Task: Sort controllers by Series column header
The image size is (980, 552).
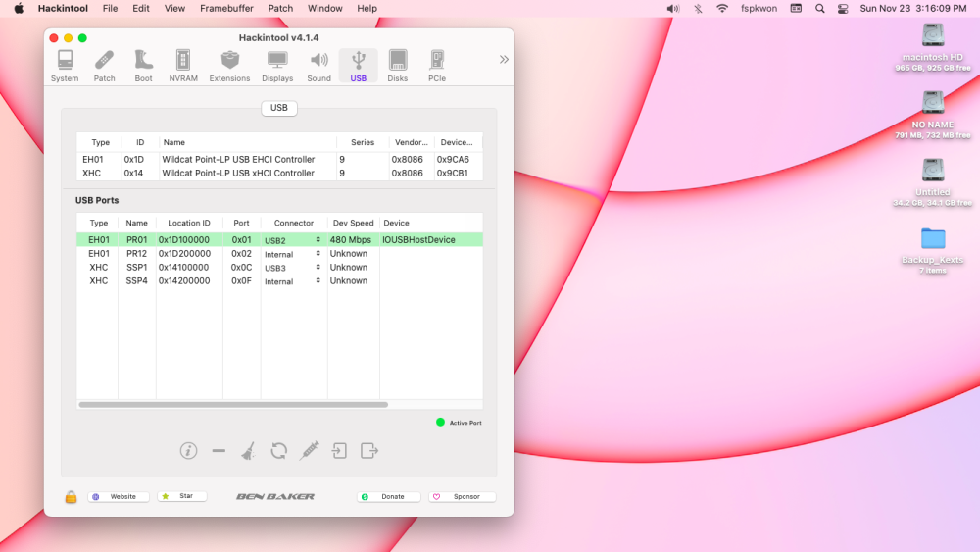Action: coord(363,142)
